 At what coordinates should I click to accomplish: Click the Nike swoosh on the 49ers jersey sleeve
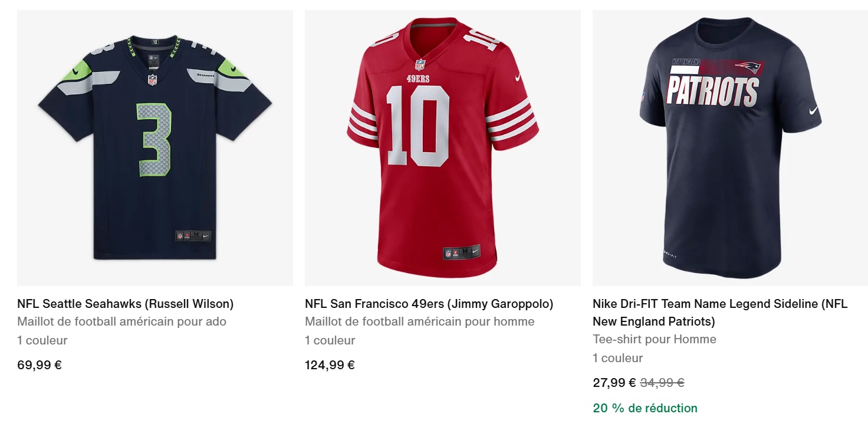519,77
